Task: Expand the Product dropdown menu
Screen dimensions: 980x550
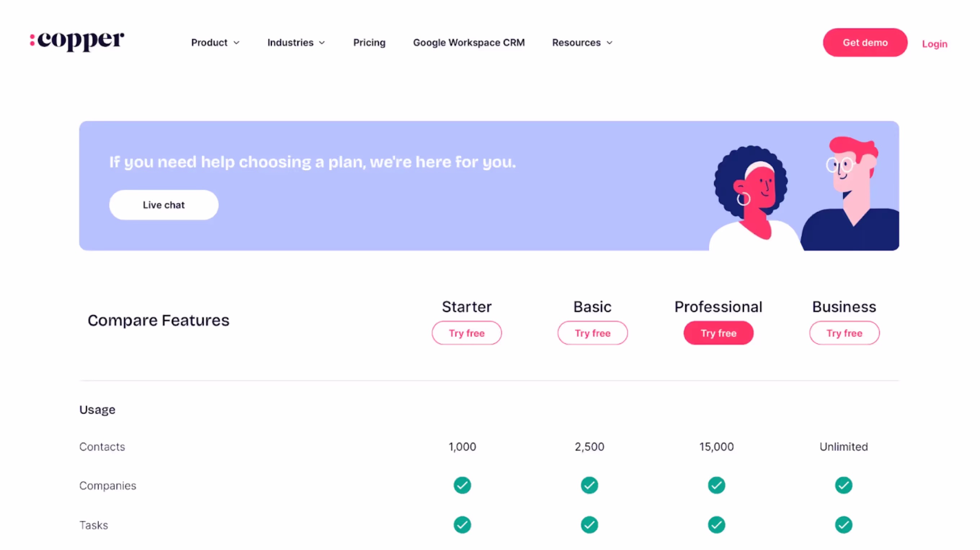Action: [215, 42]
